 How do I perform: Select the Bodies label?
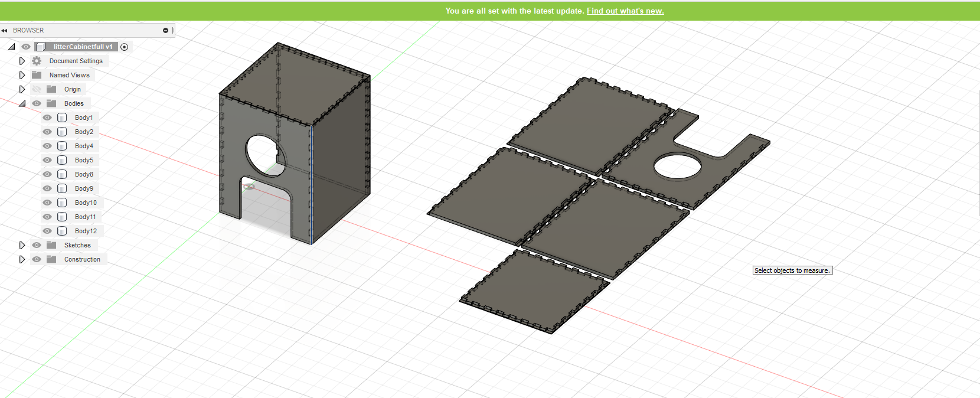coord(74,103)
